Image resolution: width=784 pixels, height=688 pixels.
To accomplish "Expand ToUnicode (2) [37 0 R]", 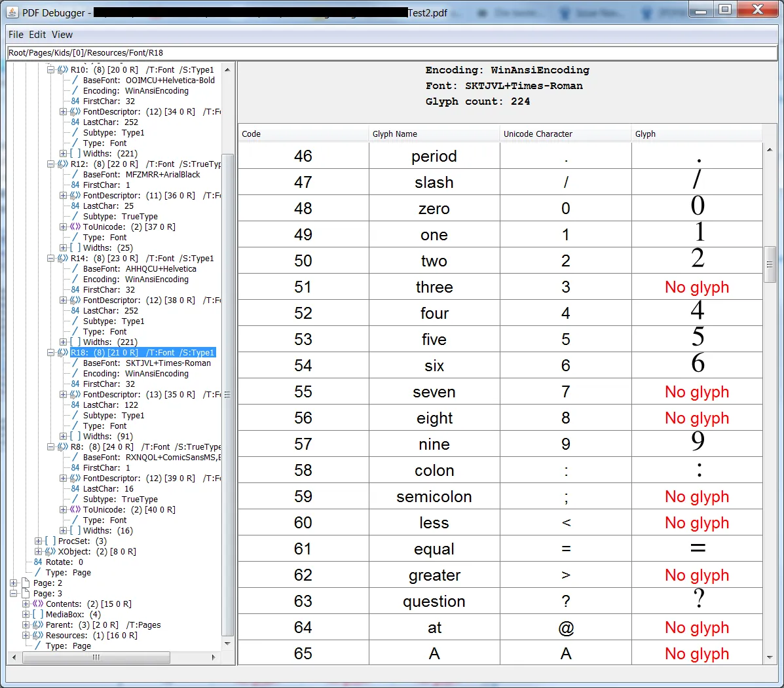I will [63, 227].
